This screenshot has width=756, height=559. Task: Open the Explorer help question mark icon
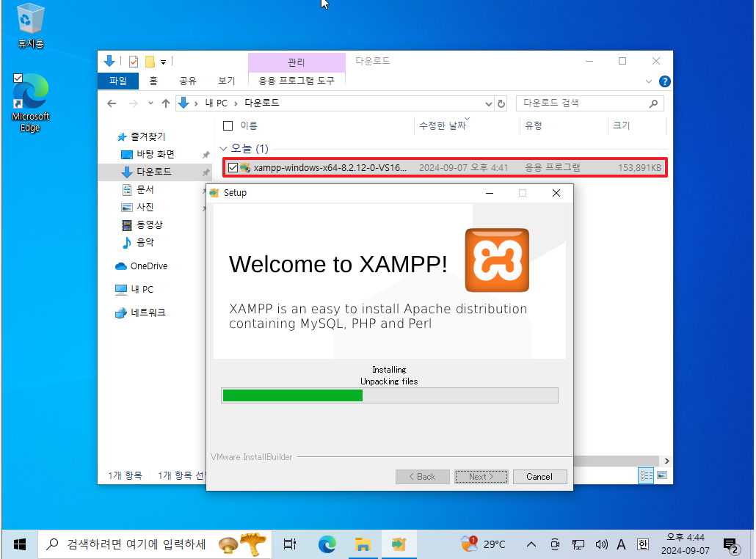(664, 81)
